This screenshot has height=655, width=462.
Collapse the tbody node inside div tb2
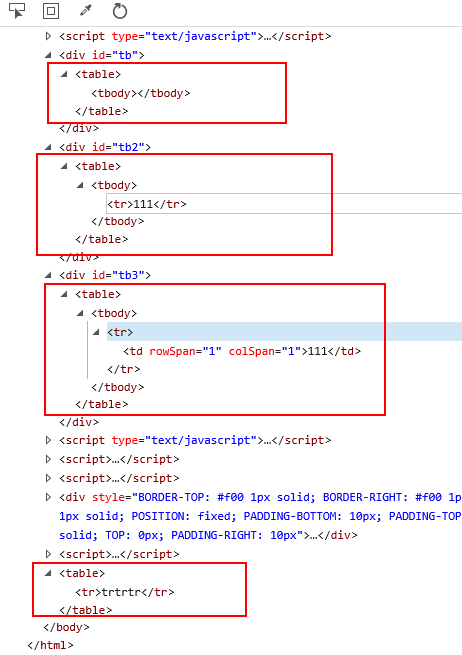[80, 185]
